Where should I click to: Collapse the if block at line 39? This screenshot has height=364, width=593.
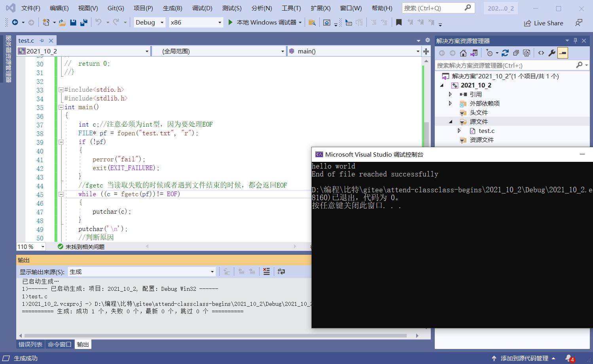point(61,142)
